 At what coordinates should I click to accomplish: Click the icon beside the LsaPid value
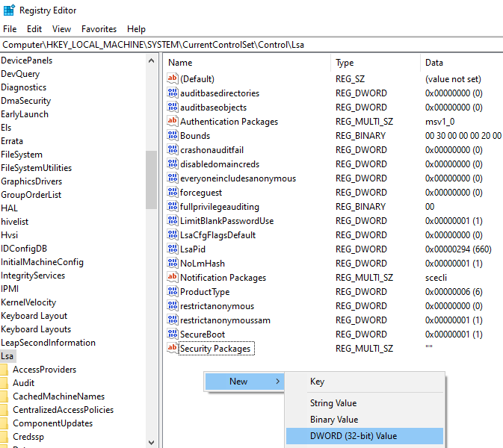(x=173, y=249)
